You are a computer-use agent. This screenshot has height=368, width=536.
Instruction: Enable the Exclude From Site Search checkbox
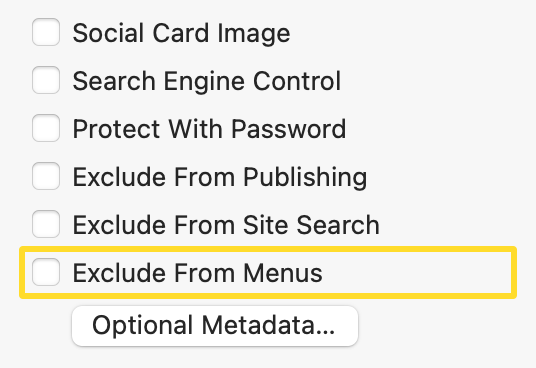[x=46, y=224]
